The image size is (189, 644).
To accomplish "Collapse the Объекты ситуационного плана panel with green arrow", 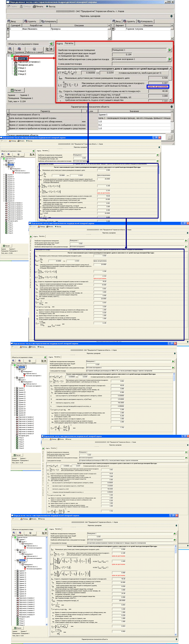I will (x=51, y=44).
